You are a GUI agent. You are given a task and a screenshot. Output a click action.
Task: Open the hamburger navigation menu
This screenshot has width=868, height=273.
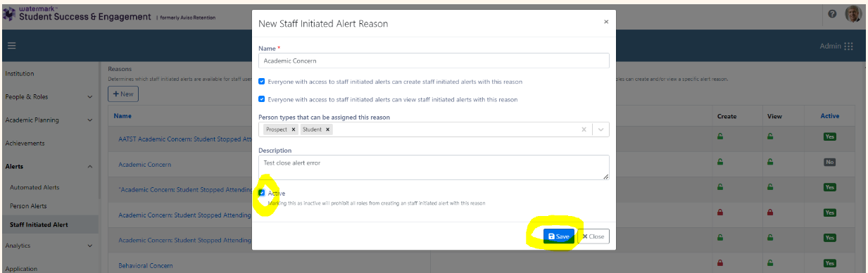pos(12,46)
